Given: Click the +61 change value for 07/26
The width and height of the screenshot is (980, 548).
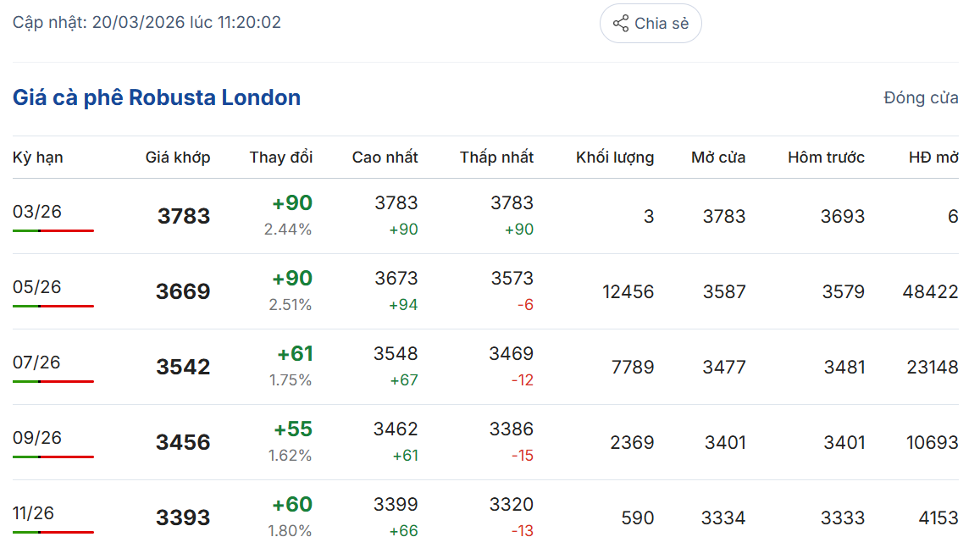Looking at the screenshot, I should pyautogui.click(x=295, y=354).
